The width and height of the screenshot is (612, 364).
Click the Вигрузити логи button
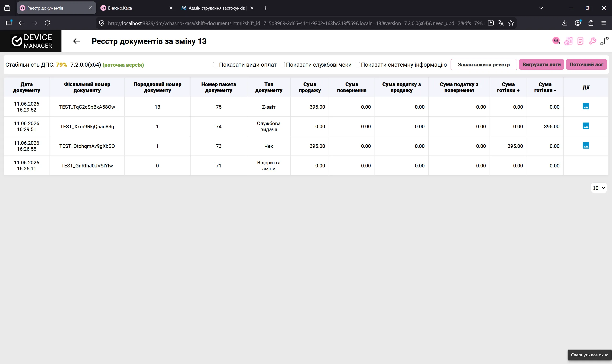[x=541, y=64]
